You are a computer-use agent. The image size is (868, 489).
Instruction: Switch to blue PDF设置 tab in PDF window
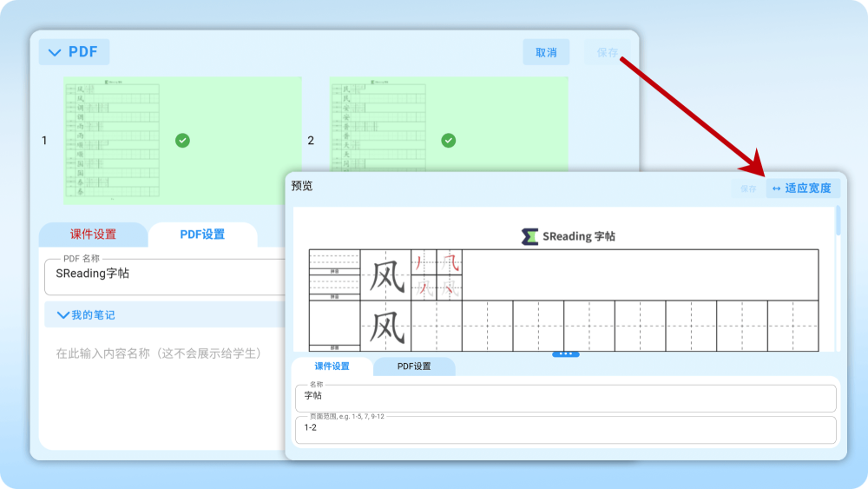(202, 235)
